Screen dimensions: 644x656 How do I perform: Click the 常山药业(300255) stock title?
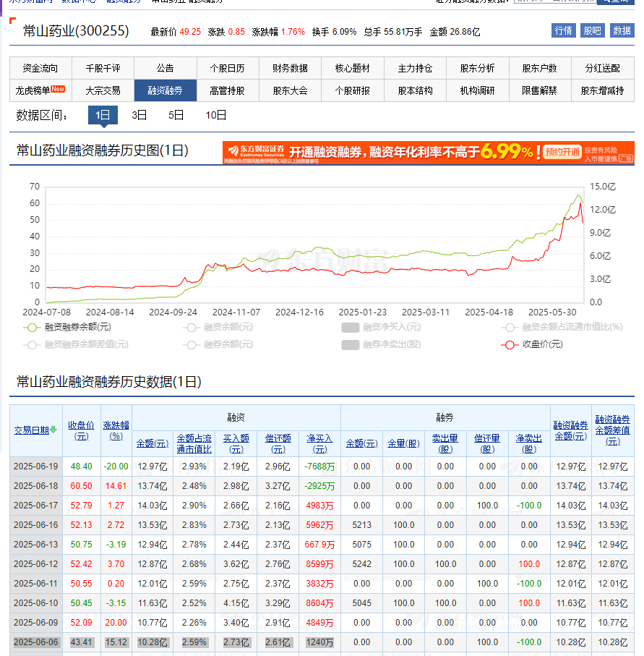pos(76,31)
